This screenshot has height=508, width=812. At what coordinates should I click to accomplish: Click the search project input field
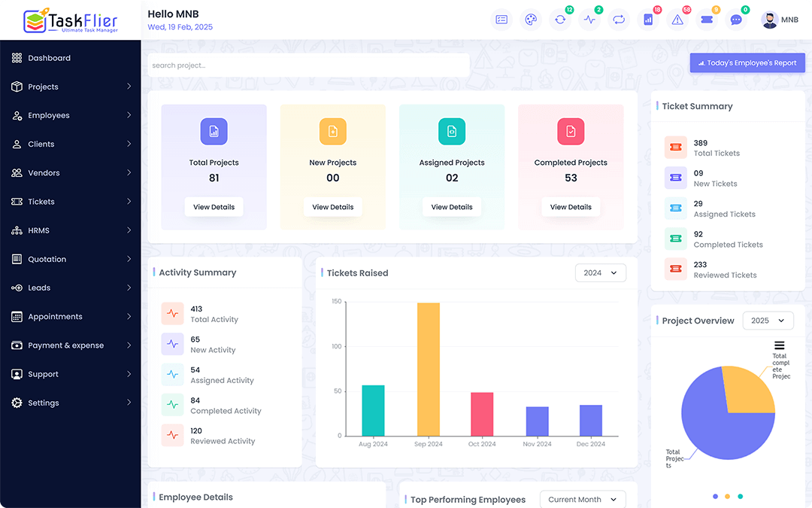click(x=308, y=65)
